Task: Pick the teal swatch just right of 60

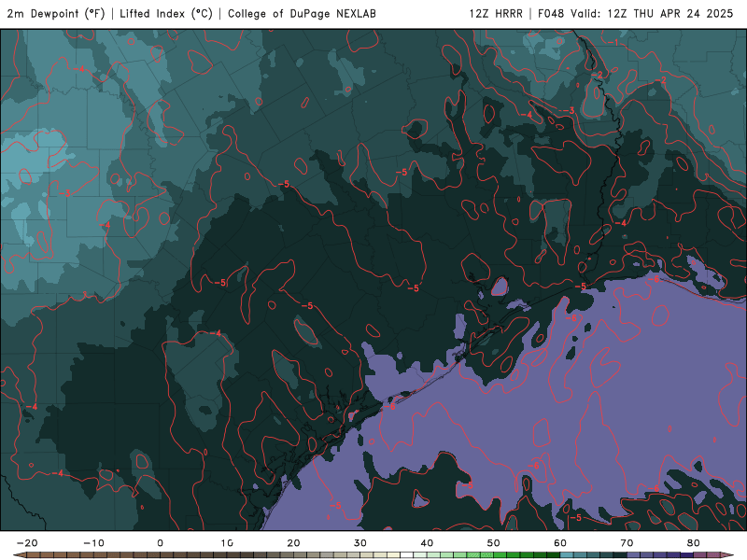Action: (x=567, y=555)
